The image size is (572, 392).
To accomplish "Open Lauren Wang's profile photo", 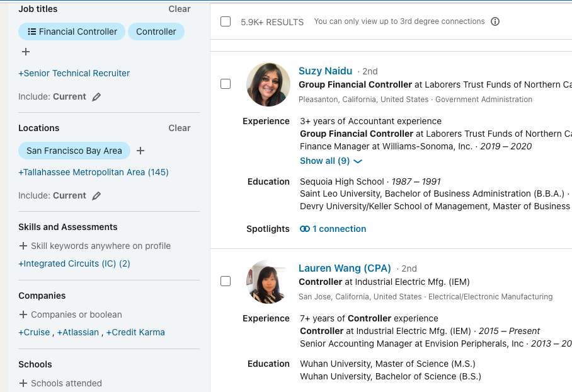I will coord(268,282).
